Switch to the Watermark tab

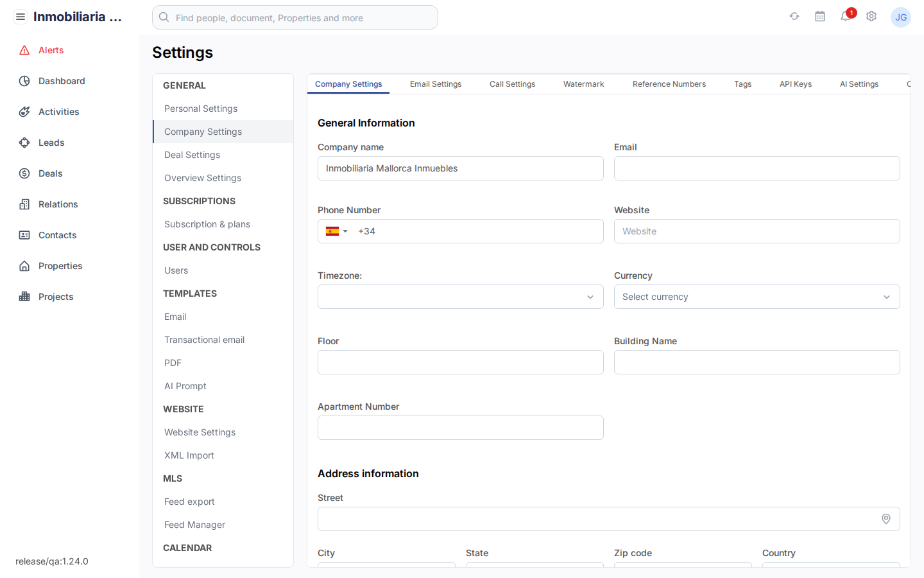583,83
